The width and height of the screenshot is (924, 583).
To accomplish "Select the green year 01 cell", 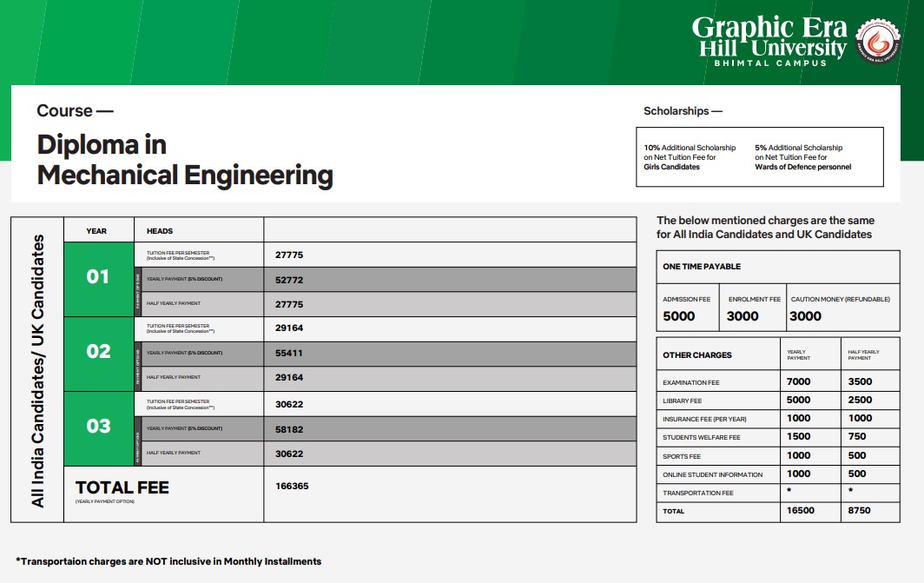I will click(x=99, y=280).
